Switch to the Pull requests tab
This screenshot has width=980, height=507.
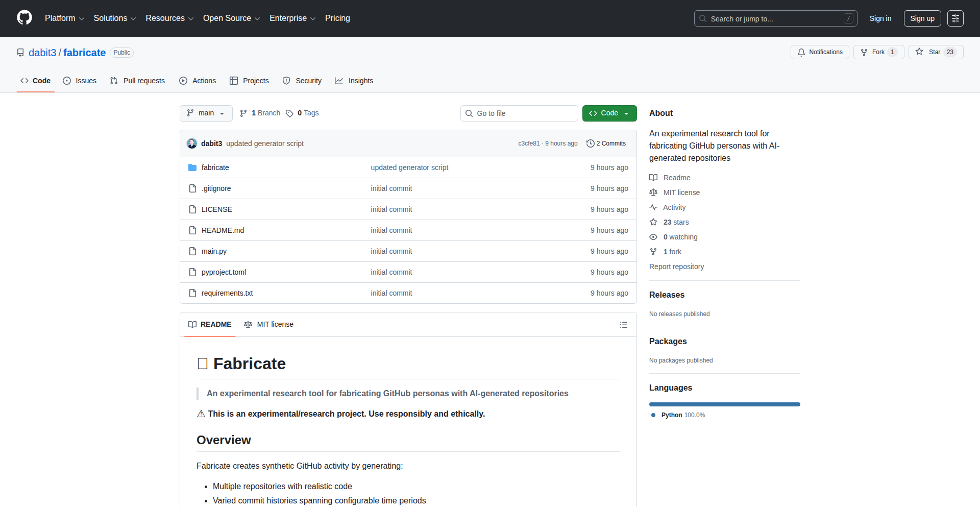(137, 80)
